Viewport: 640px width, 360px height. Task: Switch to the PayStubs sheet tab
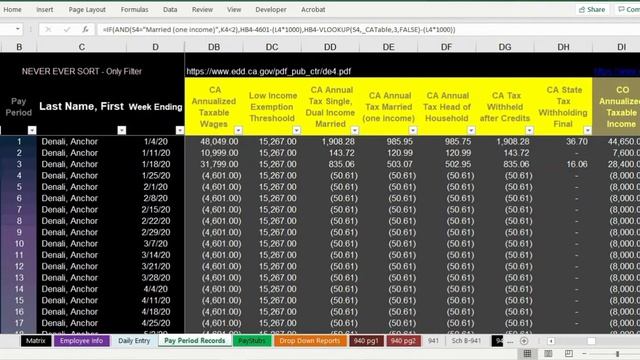tap(252, 341)
